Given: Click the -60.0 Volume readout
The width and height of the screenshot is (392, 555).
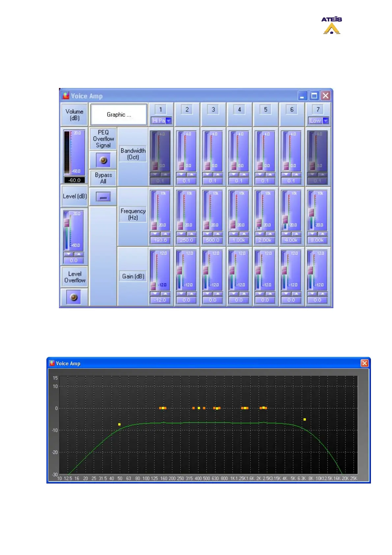Looking at the screenshot, I should click(x=74, y=180).
